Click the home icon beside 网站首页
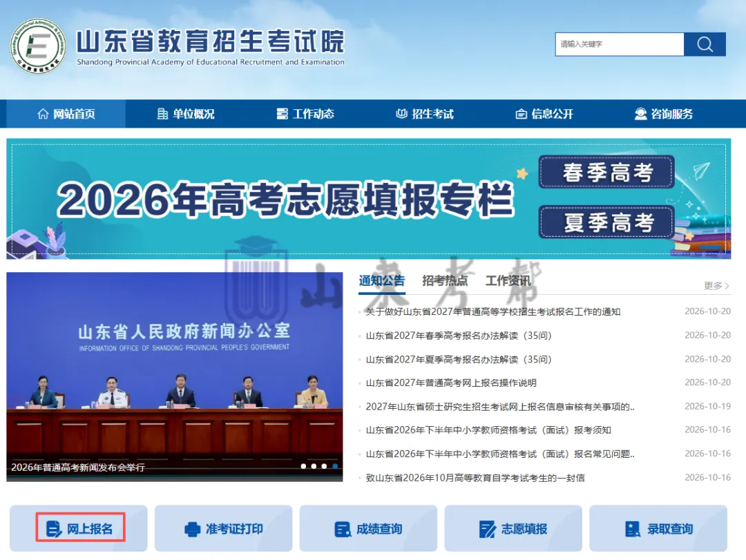 click(43, 114)
